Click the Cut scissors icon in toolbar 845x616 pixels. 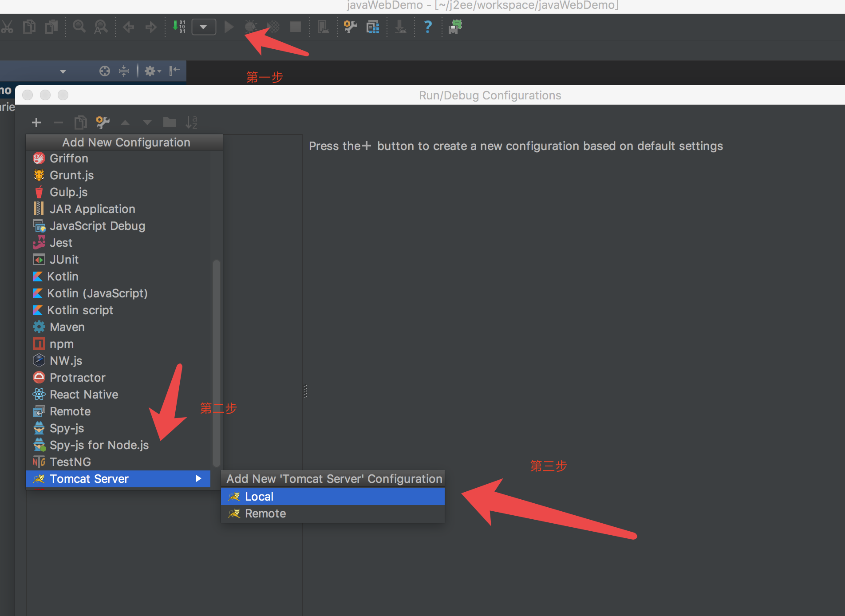coord(7,27)
